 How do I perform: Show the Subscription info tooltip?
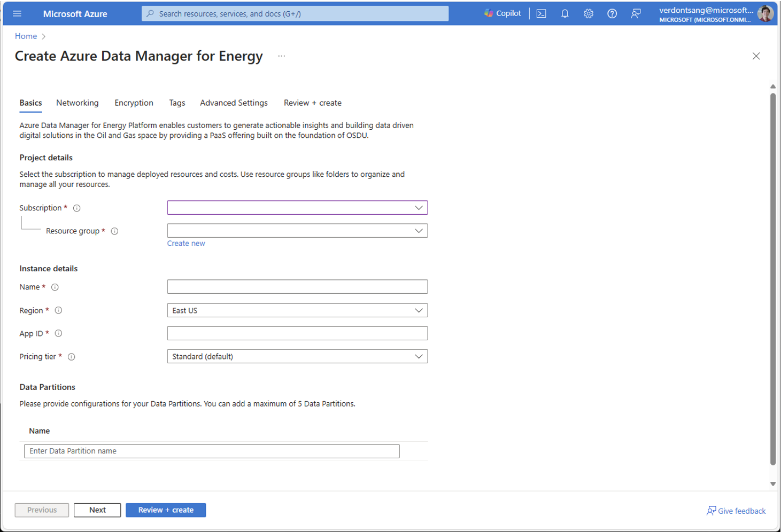click(76, 208)
